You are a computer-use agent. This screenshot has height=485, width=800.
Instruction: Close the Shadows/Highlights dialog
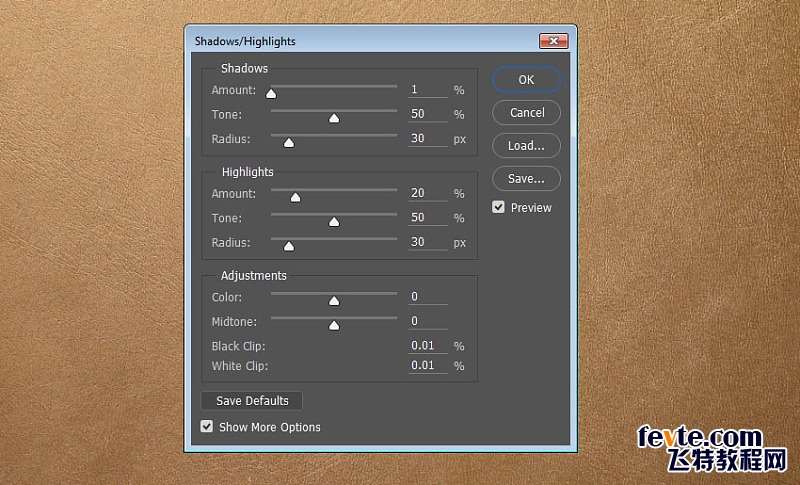pos(553,41)
